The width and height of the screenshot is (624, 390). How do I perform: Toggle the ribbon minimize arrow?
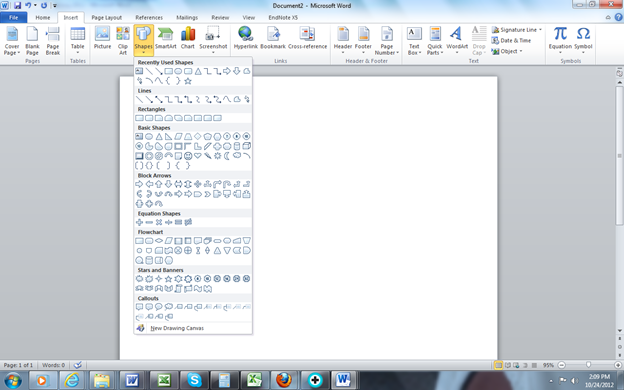pyautogui.click(x=608, y=18)
